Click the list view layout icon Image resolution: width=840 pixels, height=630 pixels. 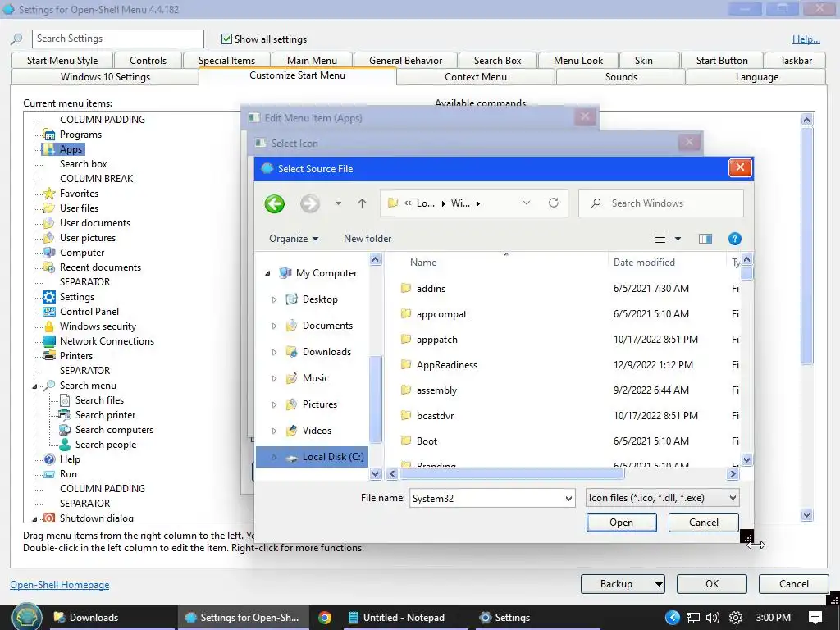pos(660,239)
